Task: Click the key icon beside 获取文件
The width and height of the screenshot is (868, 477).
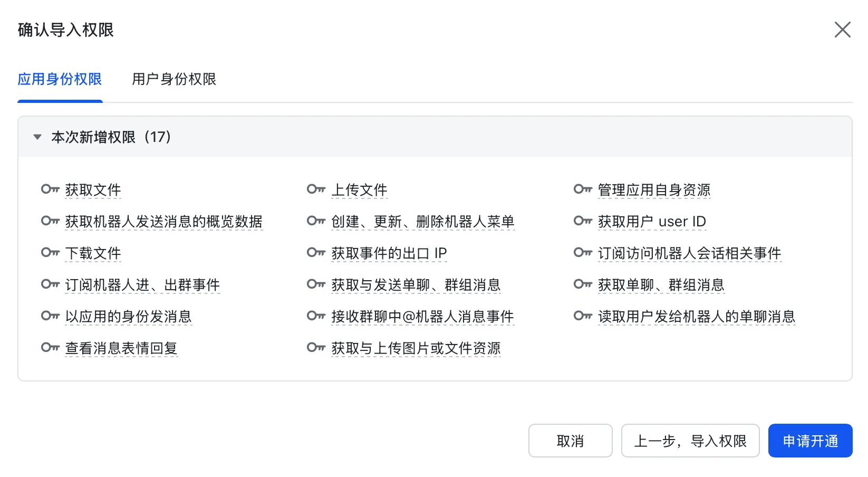Action: point(50,189)
